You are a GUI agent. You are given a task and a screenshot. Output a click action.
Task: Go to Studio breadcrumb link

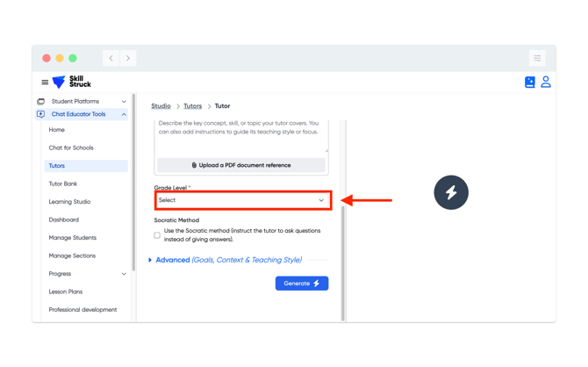(161, 106)
